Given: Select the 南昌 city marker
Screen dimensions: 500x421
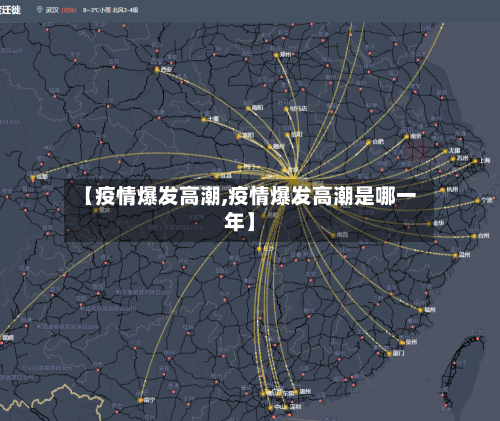Looking at the screenshot, I should click(x=333, y=235).
